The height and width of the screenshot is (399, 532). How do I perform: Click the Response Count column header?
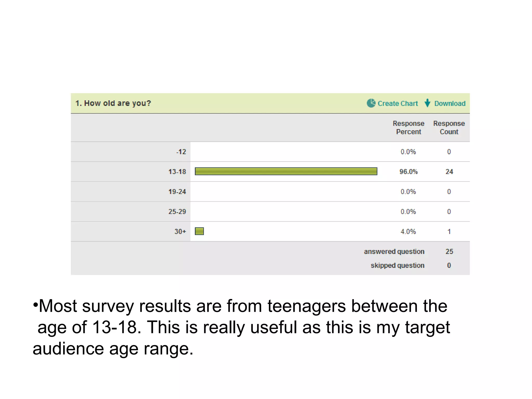(x=449, y=128)
